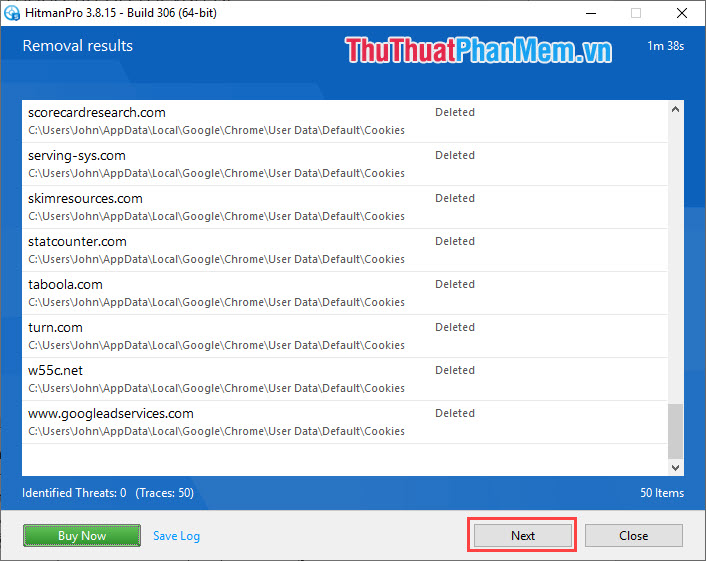The height and width of the screenshot is (561, 706).
Task: Minimize the HitmanPro window
Action: pos(591,13)
